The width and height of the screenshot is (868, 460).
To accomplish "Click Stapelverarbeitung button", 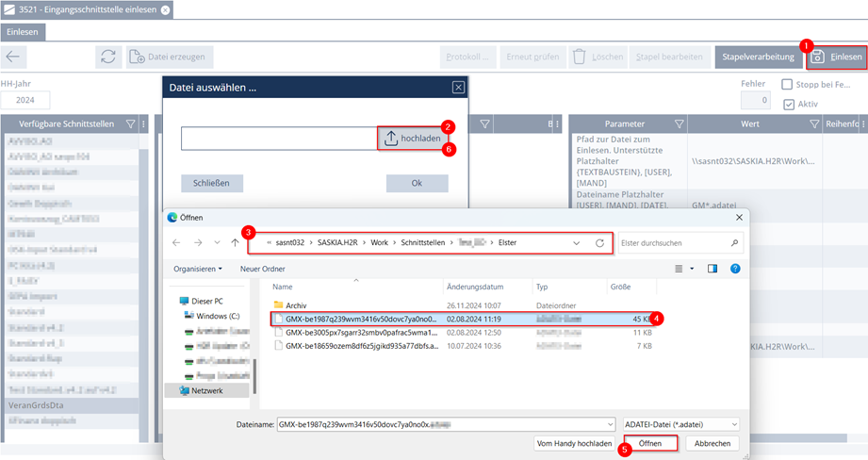I will (x=758, y=57).
